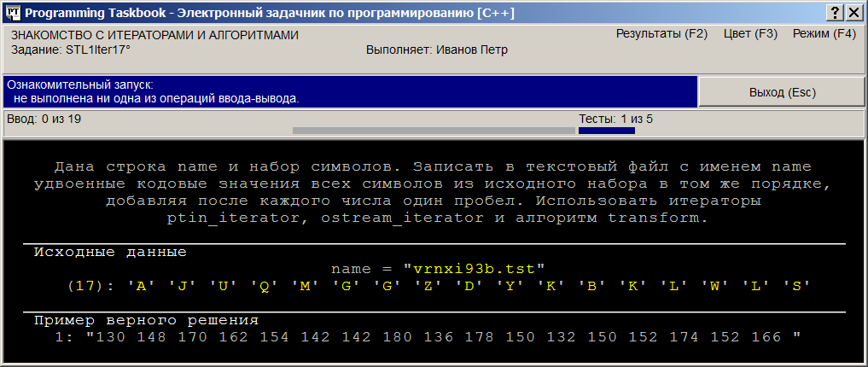The image size is (868, 367).
Task: Click ostream_iterator in the task description
Action: click(403, 218)
